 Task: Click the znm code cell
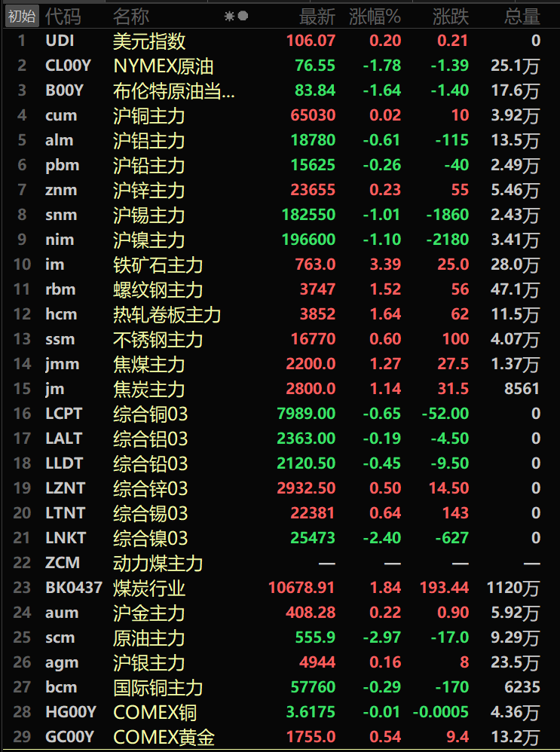point(61,190)
